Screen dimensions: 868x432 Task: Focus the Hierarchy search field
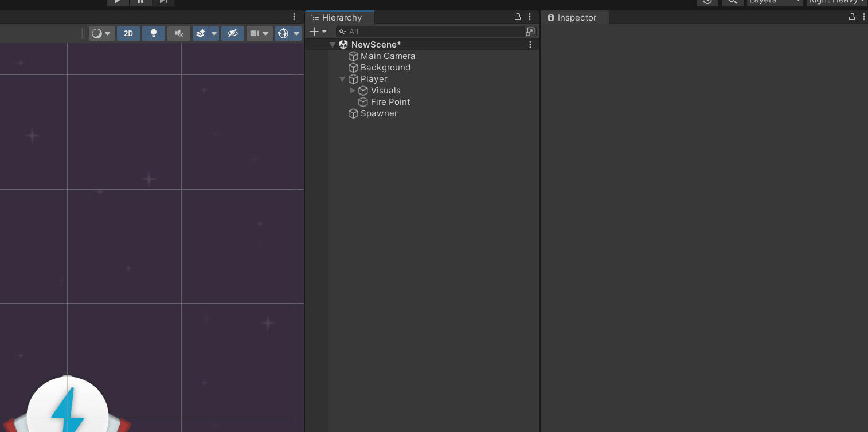(x=431, y=32)
